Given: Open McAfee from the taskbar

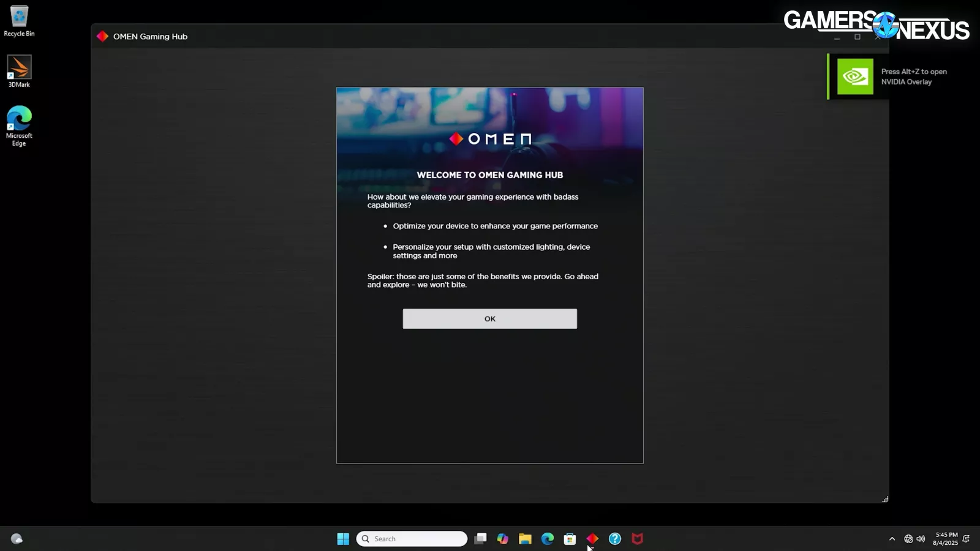Looking at the screenshot, I should click(637, 539).
